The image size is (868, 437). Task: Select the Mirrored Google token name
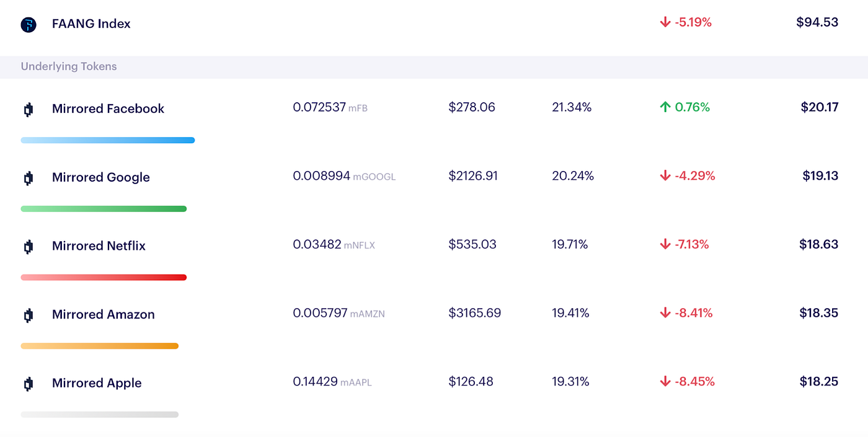[x=100, y=177]
